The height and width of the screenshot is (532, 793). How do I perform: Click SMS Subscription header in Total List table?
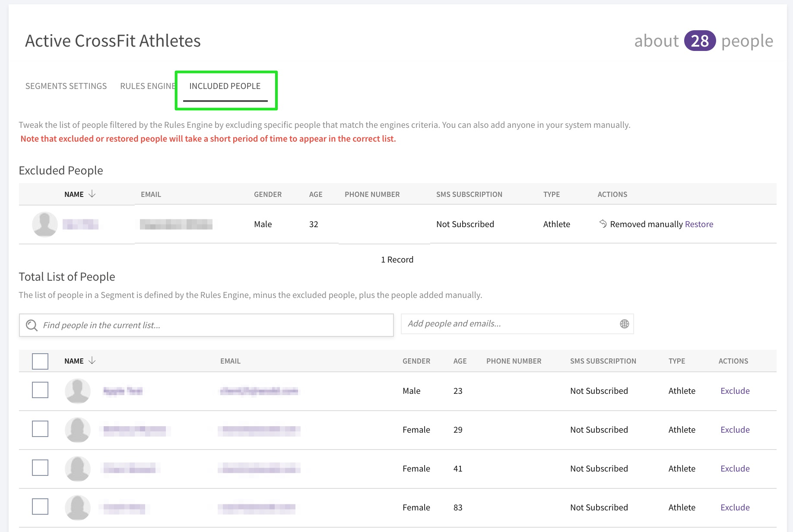(603, 361)
